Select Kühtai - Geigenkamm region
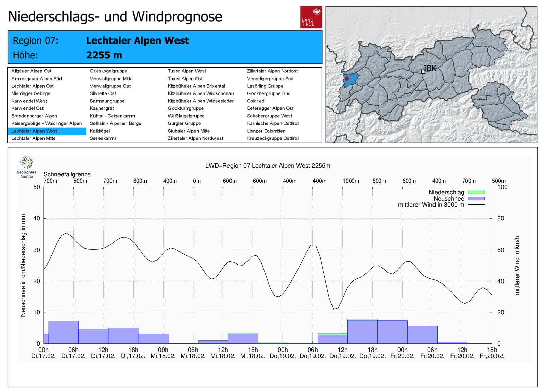 pos(112,116)
